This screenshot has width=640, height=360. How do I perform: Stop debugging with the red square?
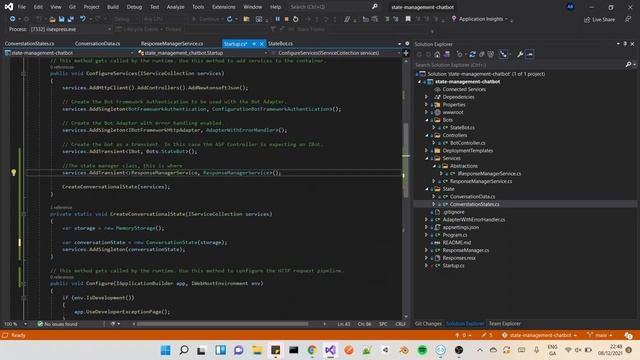click(287, 19)
